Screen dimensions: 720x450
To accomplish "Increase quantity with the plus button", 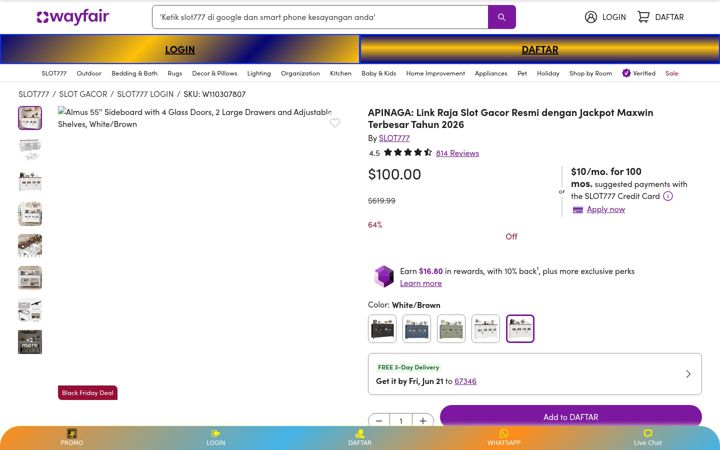I will [422, 421].
